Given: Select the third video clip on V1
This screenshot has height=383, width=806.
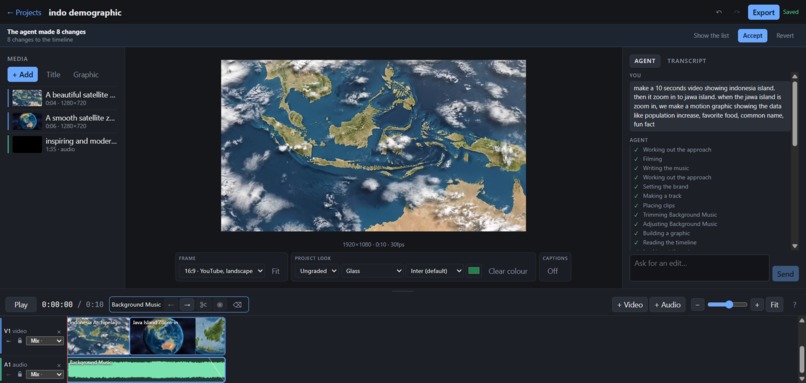Looking at the screenshot, I should point(210,336).
